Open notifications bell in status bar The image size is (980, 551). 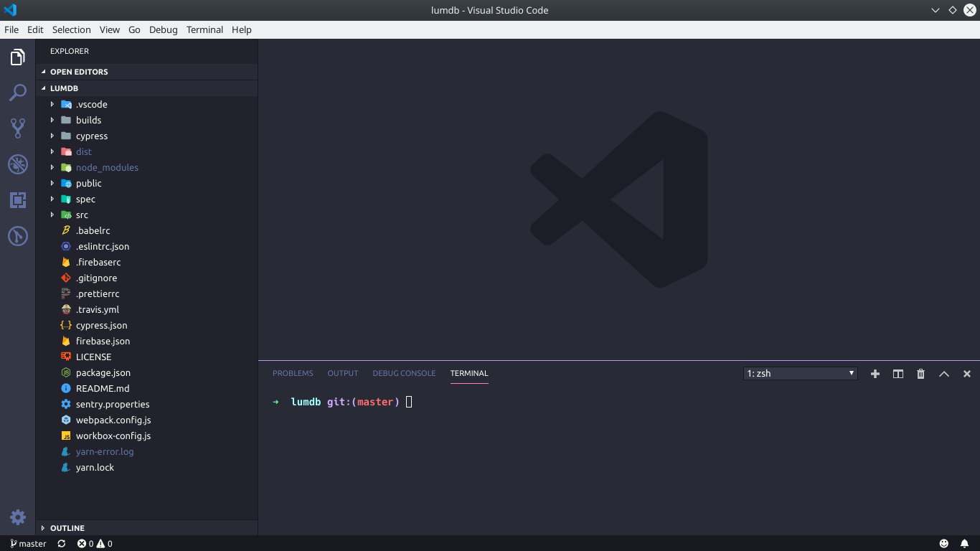965,544
